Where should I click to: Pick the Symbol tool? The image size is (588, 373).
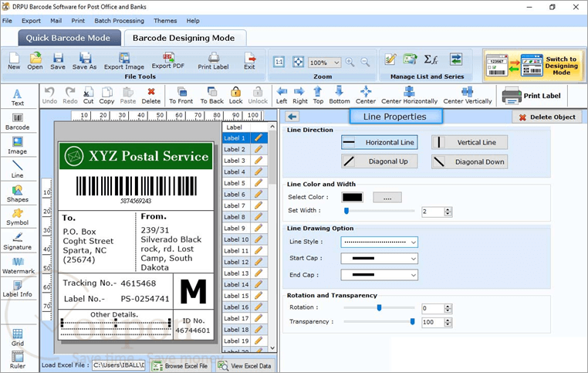click(x=17, y=217)
